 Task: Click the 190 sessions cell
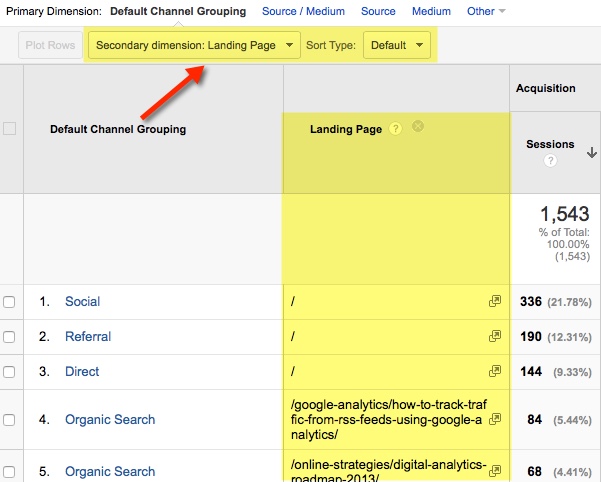point(530,336)
